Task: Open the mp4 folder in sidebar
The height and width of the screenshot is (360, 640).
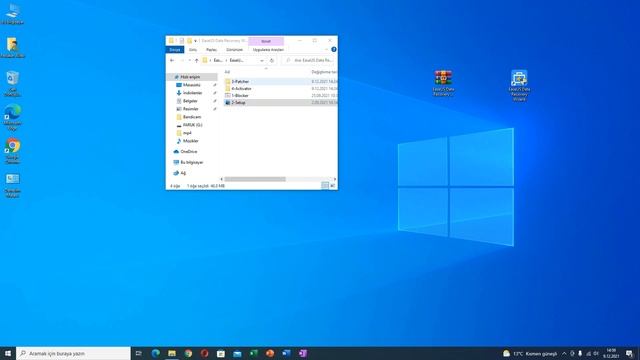Action: 187,133
